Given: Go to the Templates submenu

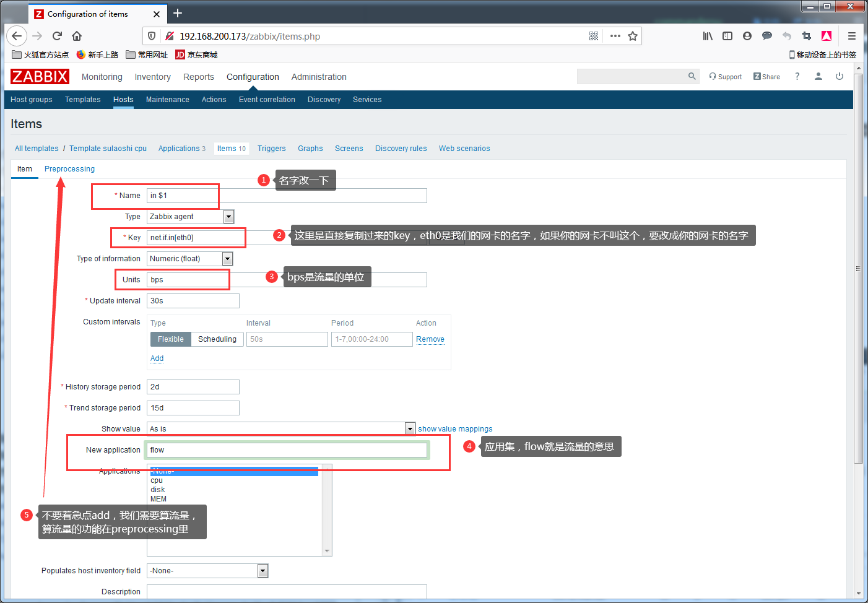Looking at the screenshot, I should (82, 100).
